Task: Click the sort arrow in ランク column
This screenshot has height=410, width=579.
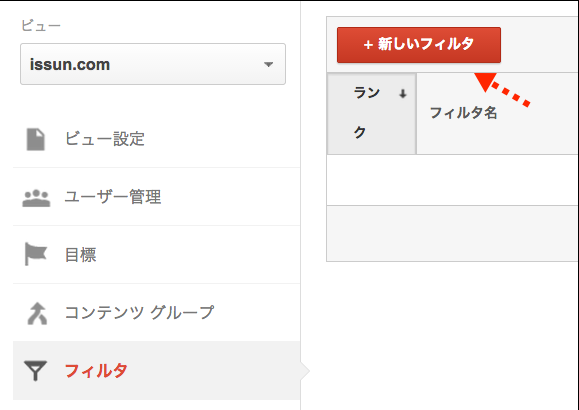Action: (x=402, y=94)
